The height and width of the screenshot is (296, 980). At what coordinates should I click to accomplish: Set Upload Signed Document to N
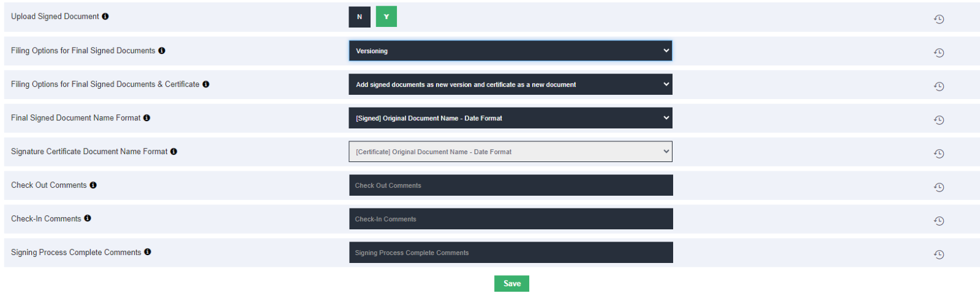coord(360,17)
